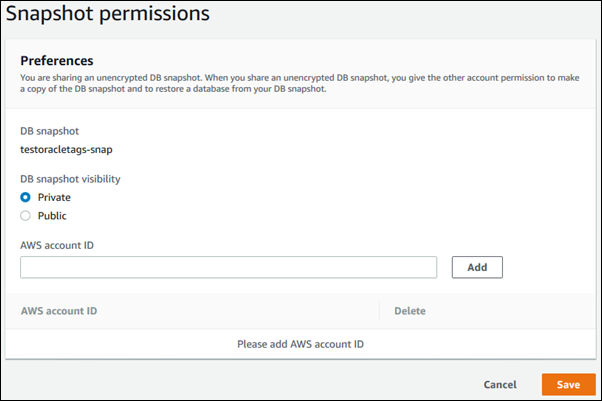Click the 'Please add AWS account ID' row
Screen dimensions: 602x401
coord(300,344)
